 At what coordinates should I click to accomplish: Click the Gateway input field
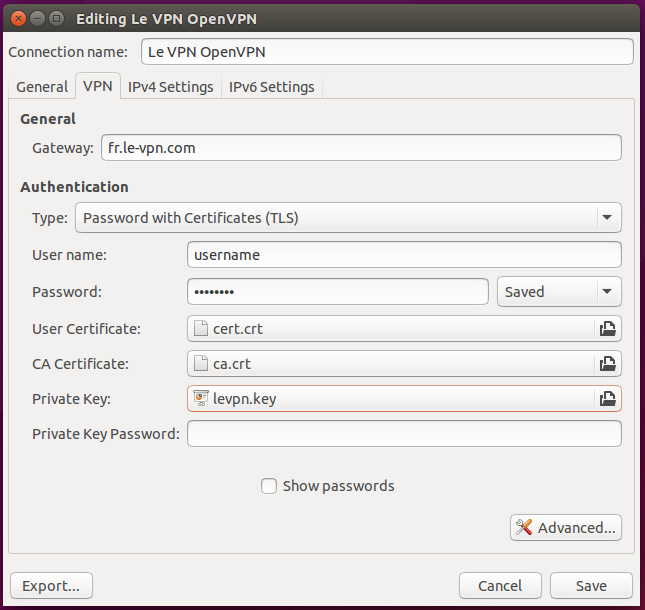(361, 148)
